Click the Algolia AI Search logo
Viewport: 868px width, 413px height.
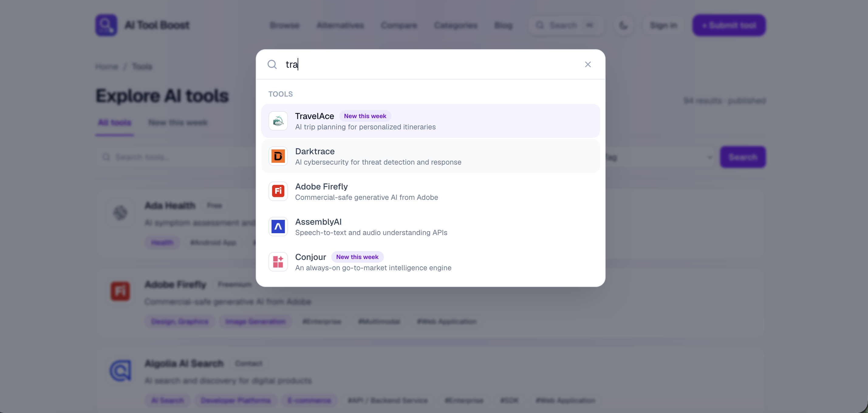(120, 370)
